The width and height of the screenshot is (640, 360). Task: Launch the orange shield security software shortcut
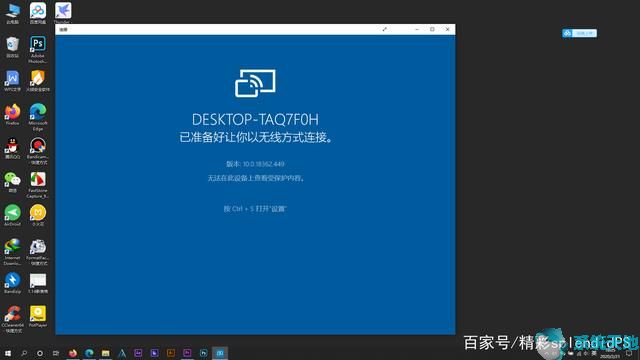click(x=38, y=80)
